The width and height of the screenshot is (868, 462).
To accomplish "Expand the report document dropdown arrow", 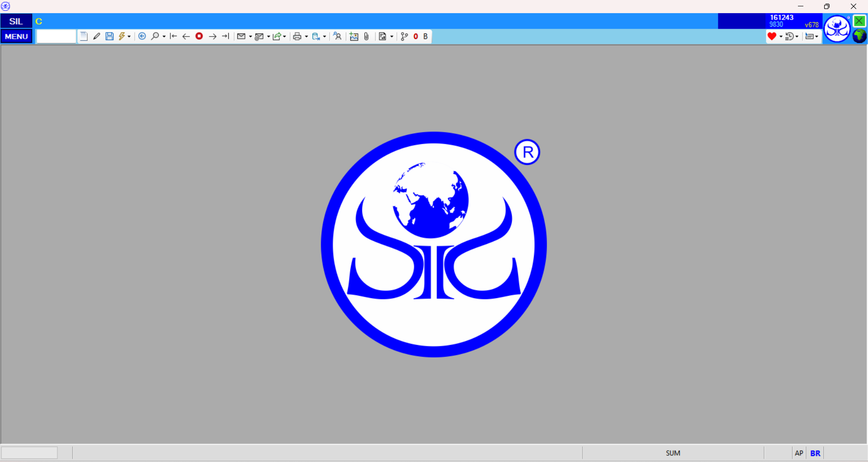I will click(392, 37).
